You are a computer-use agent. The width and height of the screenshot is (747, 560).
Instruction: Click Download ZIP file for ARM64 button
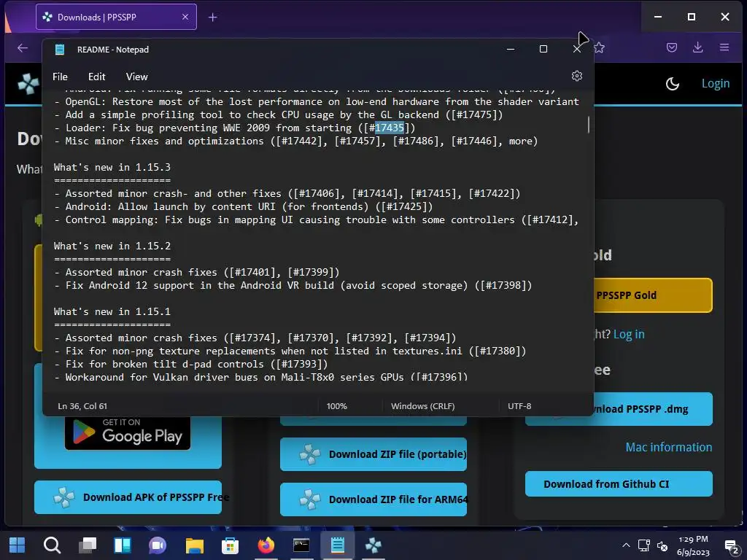tap(373, 499)
